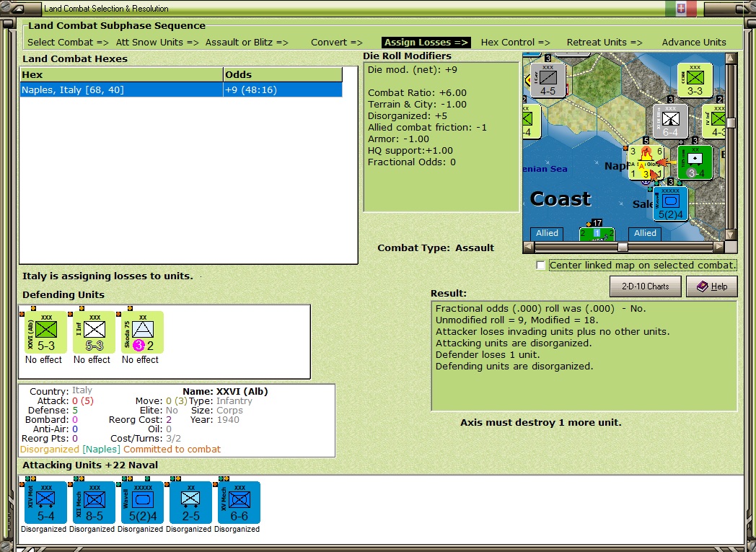Click the Odds column header
The height and width of the screenshot is (552, 756).
coord(283,75)
